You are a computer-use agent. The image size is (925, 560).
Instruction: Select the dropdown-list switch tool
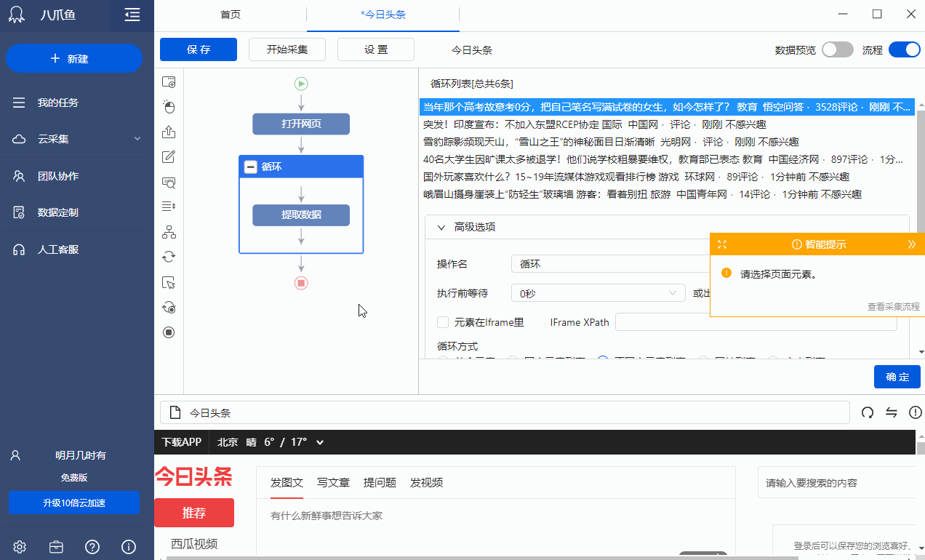[169, 207]
